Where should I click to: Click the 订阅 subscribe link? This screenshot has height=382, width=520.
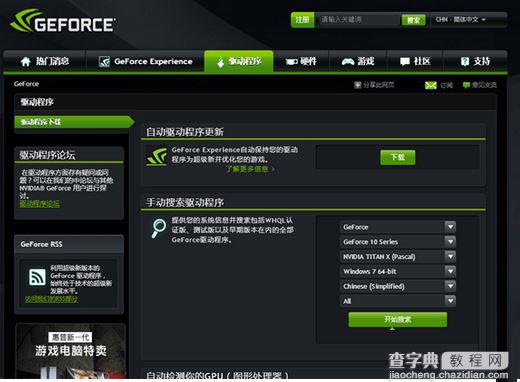[x=447, y=85]
